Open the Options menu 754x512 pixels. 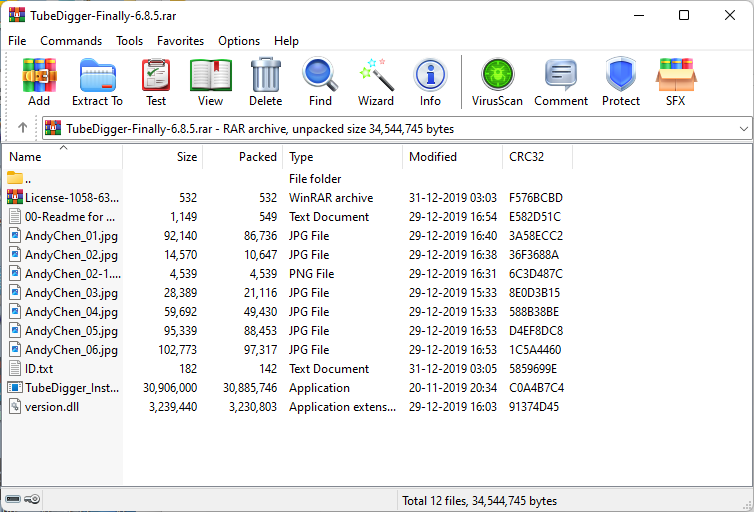(239, 41)
